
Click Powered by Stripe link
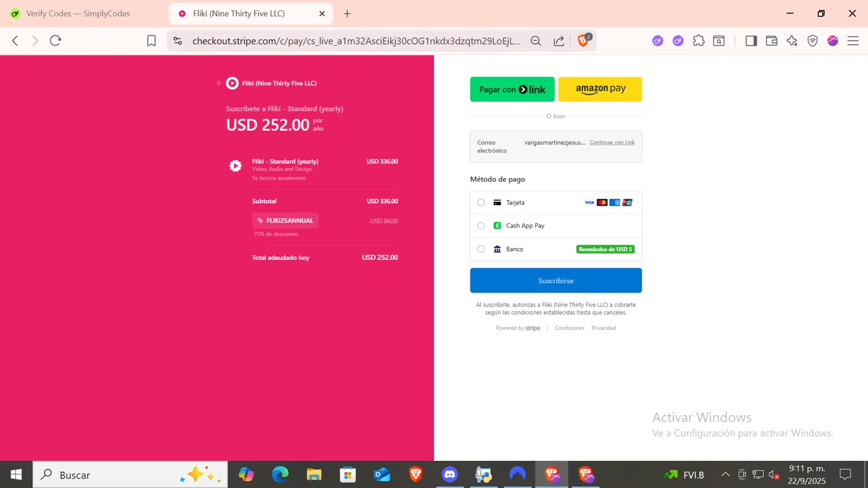[x=518, y=328]
